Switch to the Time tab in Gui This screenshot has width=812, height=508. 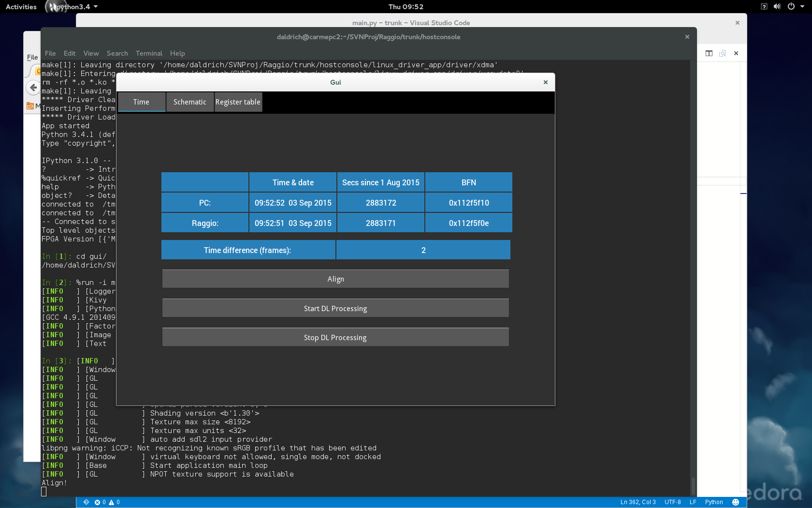coord(142,102)
